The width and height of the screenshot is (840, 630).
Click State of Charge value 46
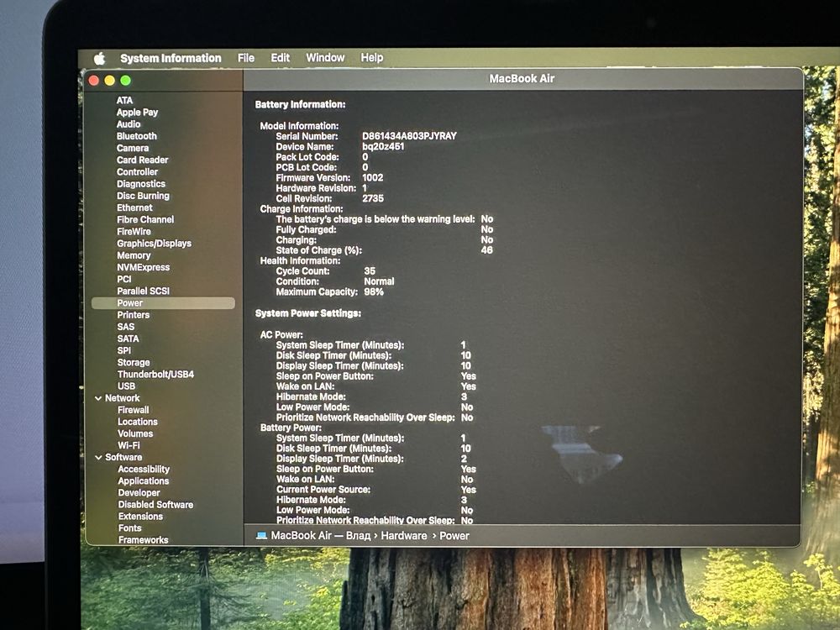(486, 250)
